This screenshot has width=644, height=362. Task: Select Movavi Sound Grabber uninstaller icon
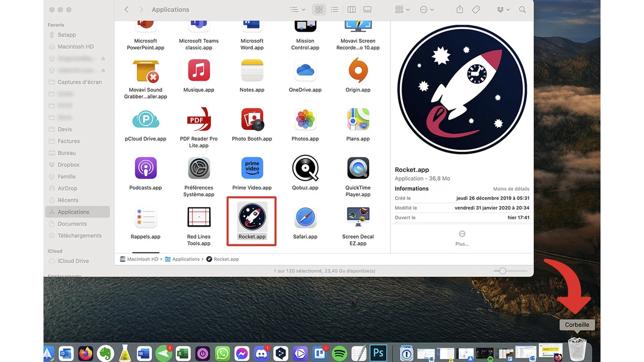(145, 71)
